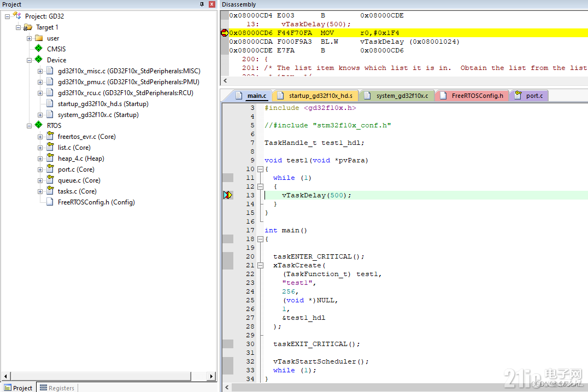Open the Registers tab at panel bottom
The width and height of the screenshot is (588, 392).
[x=57, y=388]
